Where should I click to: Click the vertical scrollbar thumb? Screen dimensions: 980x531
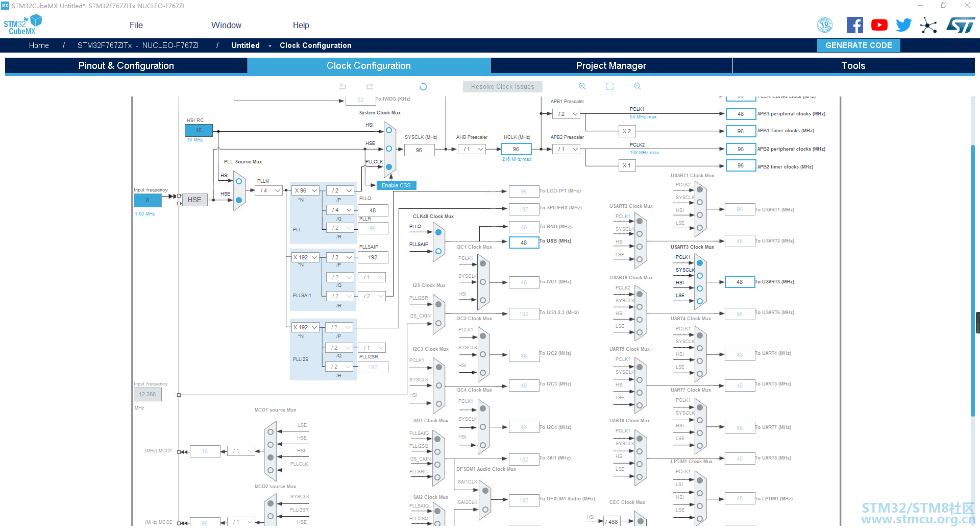point(973,281)
